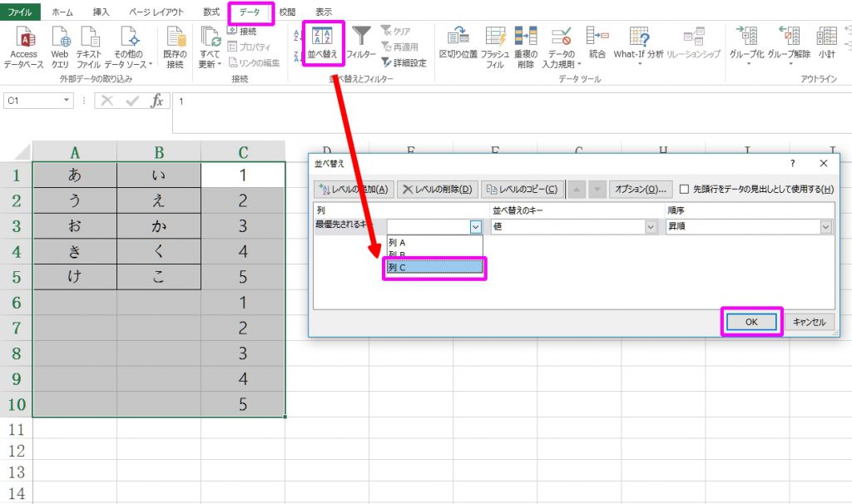Switch to the データ ribbon tab
Image resolution: width=852 pixels, height=504 pixels.
[x=250, y=12]
